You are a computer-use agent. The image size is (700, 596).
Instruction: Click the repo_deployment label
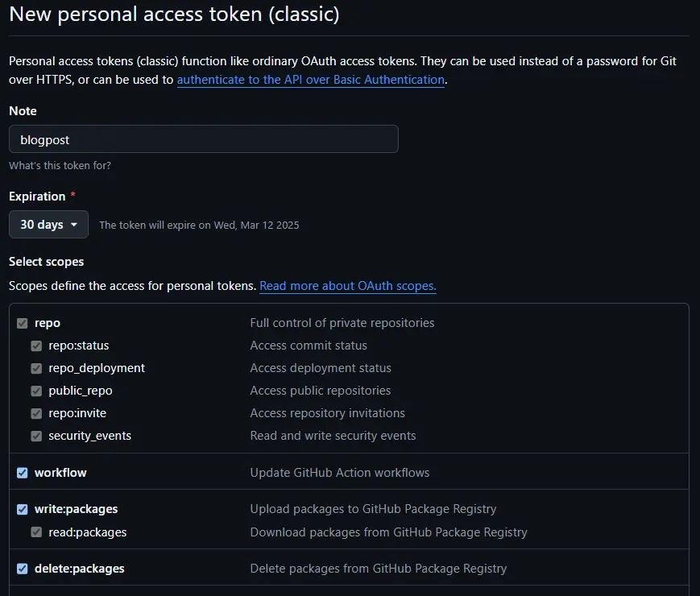point(97,368)
